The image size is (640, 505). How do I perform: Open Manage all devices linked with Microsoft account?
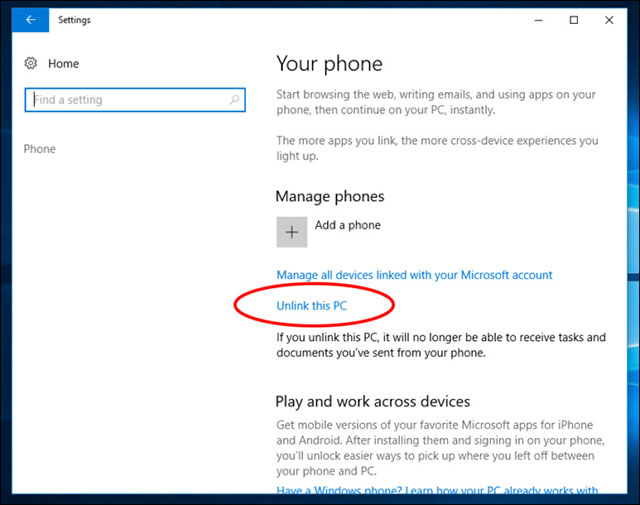click(x=414, y=275)
